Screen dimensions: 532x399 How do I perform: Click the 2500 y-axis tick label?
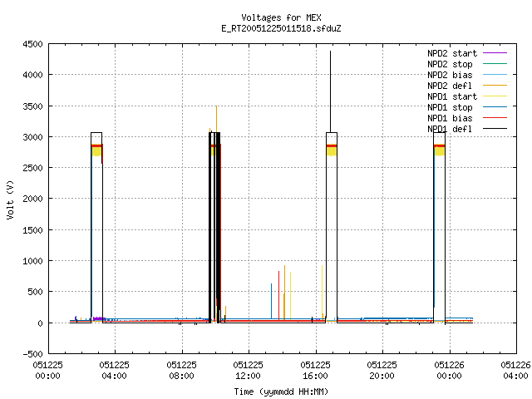tap(33, 168)
